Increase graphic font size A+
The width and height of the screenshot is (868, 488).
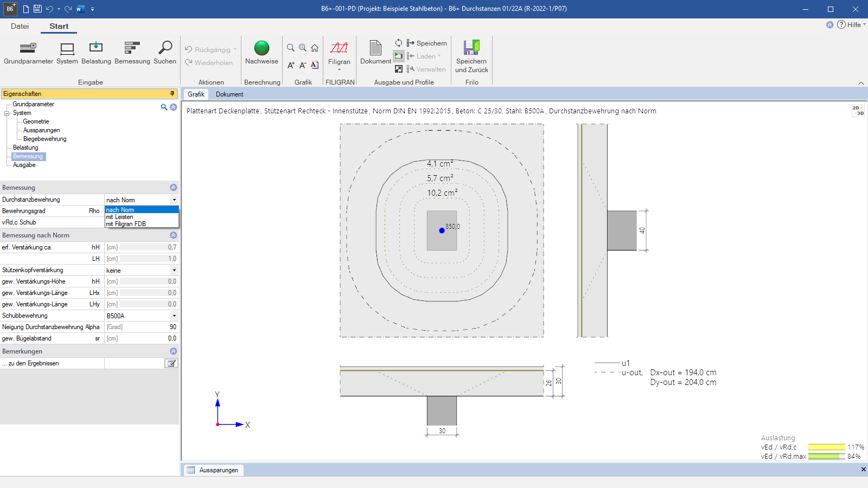[291, 65]
